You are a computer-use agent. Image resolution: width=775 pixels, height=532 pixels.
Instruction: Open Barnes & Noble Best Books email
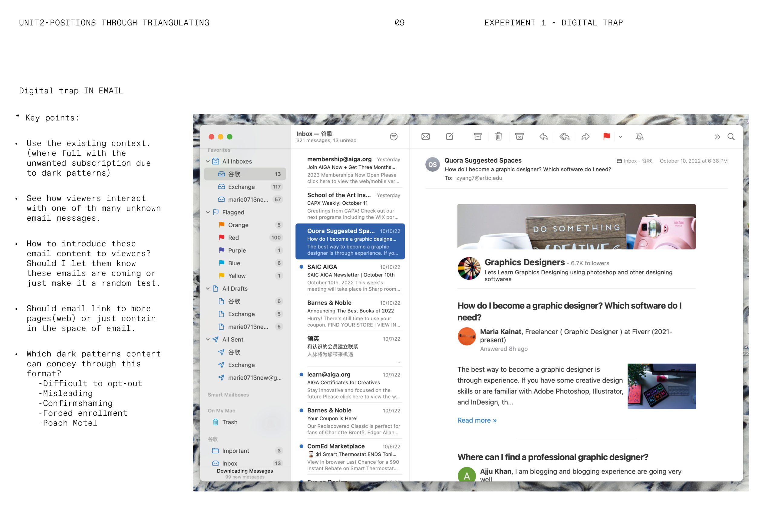click(x=350, y=313)
